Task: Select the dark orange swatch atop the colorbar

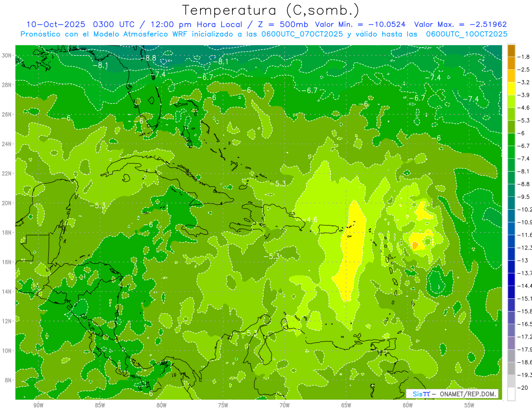Action: pos(511,51)
